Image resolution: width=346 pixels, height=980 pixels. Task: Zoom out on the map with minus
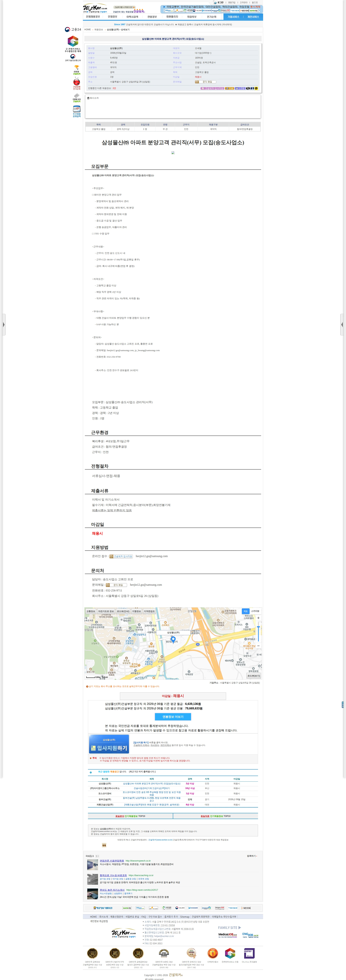click(x=258, y=646)
